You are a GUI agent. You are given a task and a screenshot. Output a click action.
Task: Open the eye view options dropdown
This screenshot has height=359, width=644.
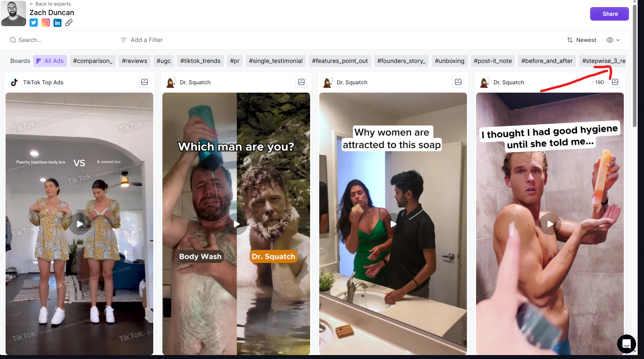pyautogui.click(x=613, y=40)
